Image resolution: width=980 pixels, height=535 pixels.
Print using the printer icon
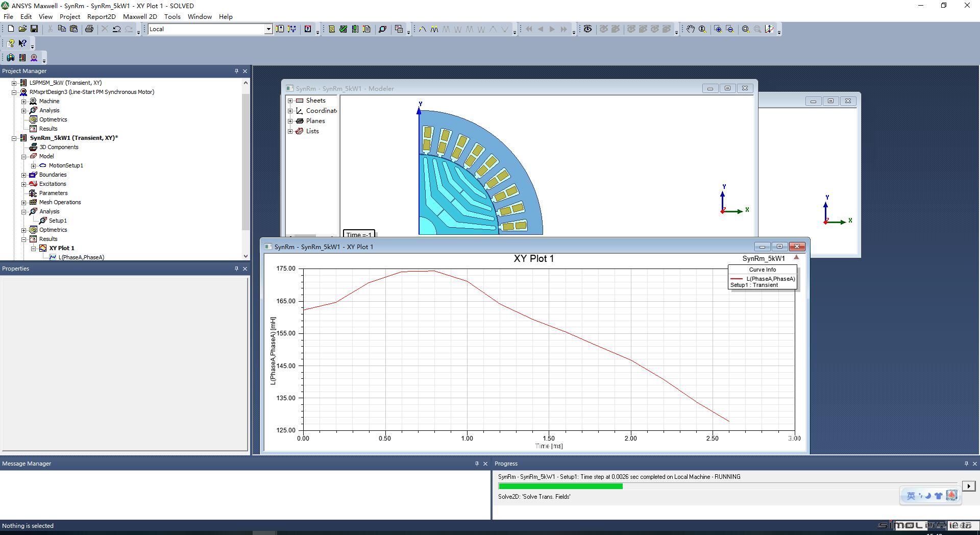(x=89, y=29)
